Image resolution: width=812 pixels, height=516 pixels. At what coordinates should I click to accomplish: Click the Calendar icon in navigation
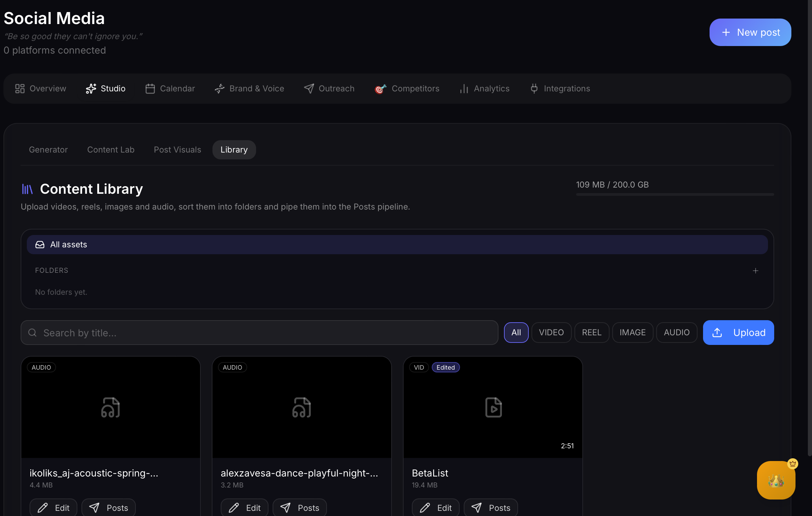tap(150, 89)
